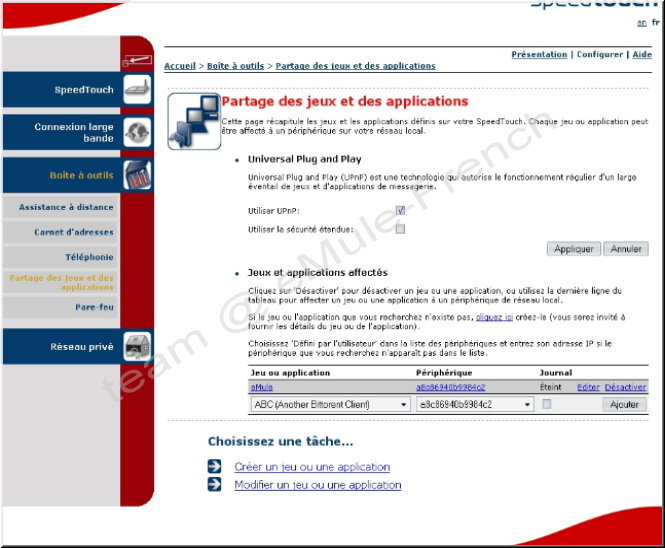Click arrow icon beside Modifier un jeu
The image size is (665, 548).
[214, 484]
